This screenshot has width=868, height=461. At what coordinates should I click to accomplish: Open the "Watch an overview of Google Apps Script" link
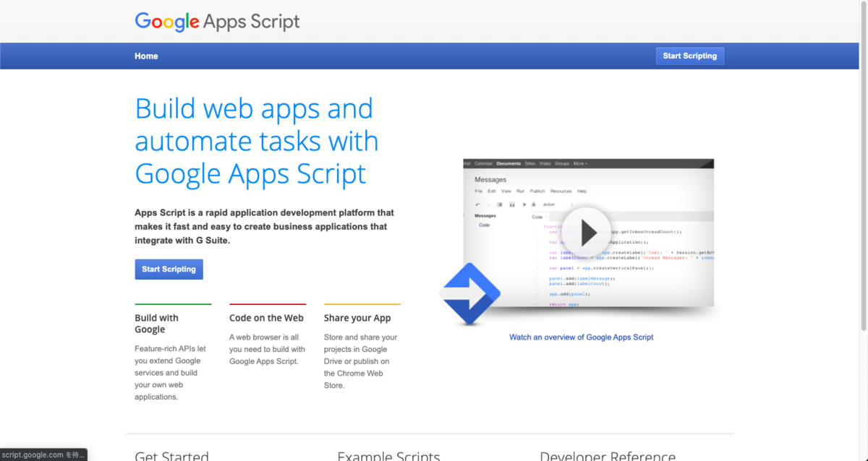point(582,337)
